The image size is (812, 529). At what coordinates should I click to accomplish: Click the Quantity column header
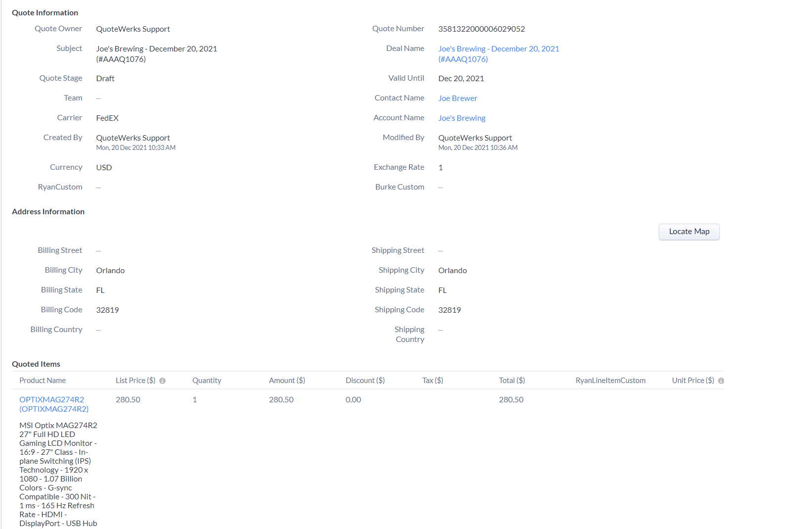[x=207, y=381]
